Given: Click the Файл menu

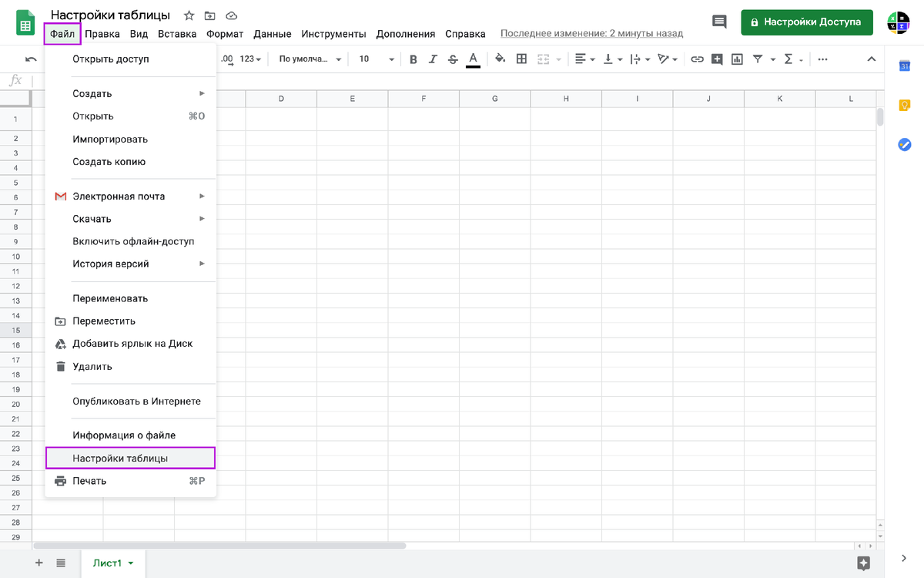Looking at the screenshot, I should (62, 34).
